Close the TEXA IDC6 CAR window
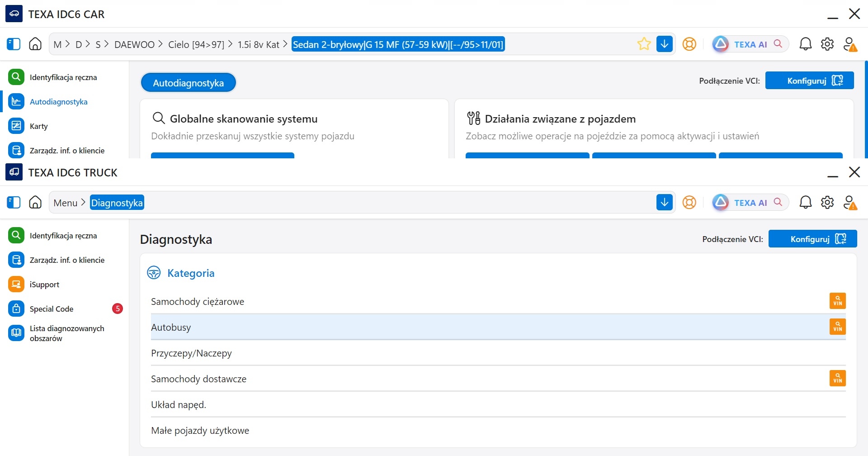868x456 pixels. pyautogui.click(x=854, y=14)
